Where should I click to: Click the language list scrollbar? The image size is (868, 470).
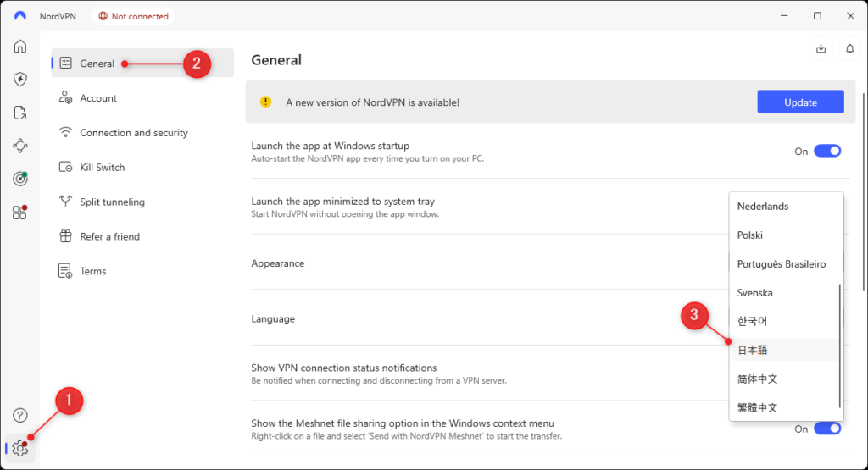click(840, 346)
